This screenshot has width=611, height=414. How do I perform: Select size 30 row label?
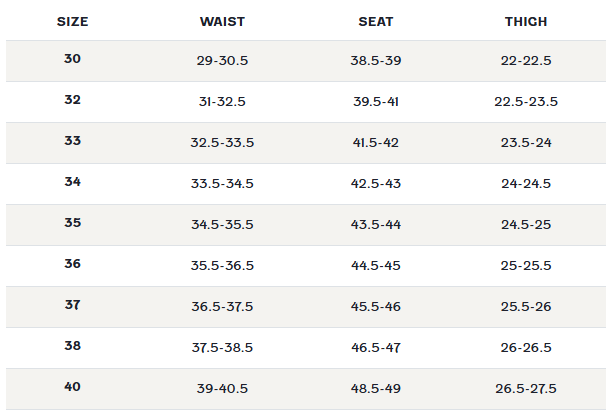click(x=72, y=58)
